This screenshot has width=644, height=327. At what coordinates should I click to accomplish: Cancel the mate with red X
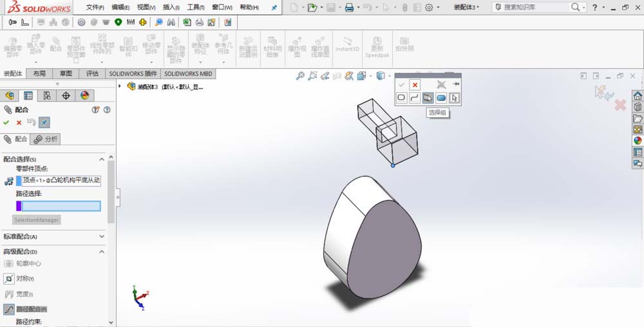coord(19,122)
